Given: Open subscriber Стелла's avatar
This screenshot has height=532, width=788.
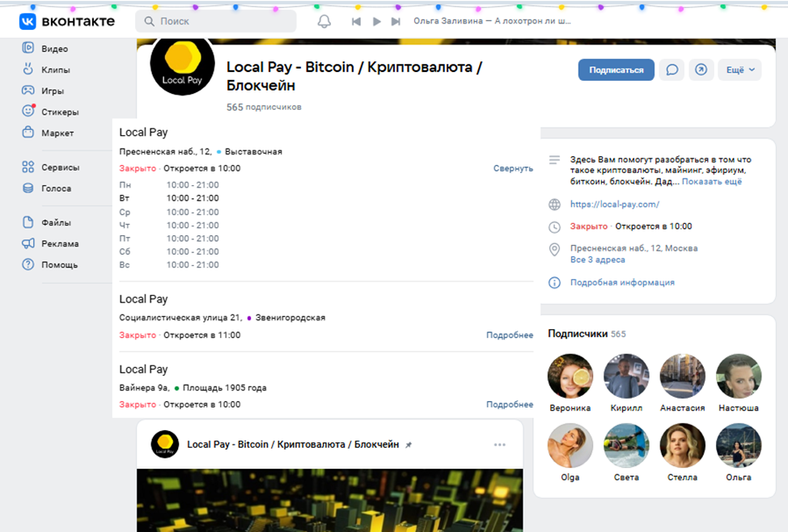Looking at the screenshot, I should click(x=683, y=445).
